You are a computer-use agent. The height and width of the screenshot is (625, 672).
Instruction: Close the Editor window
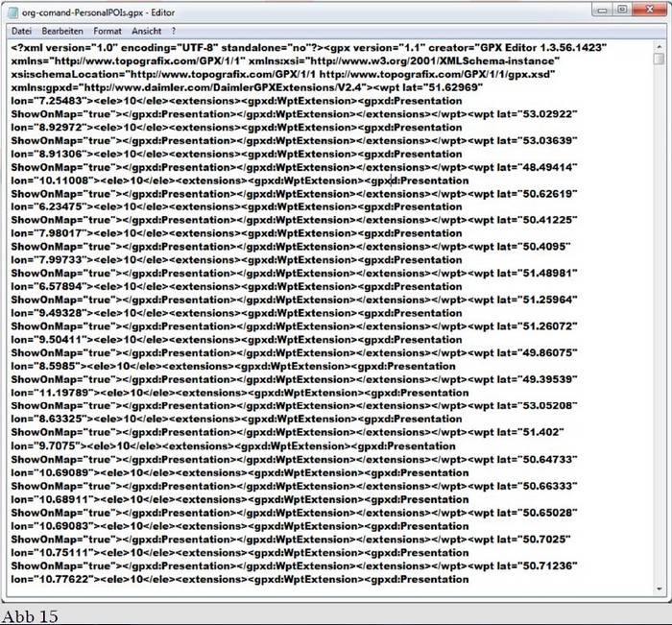click(650, 10)
